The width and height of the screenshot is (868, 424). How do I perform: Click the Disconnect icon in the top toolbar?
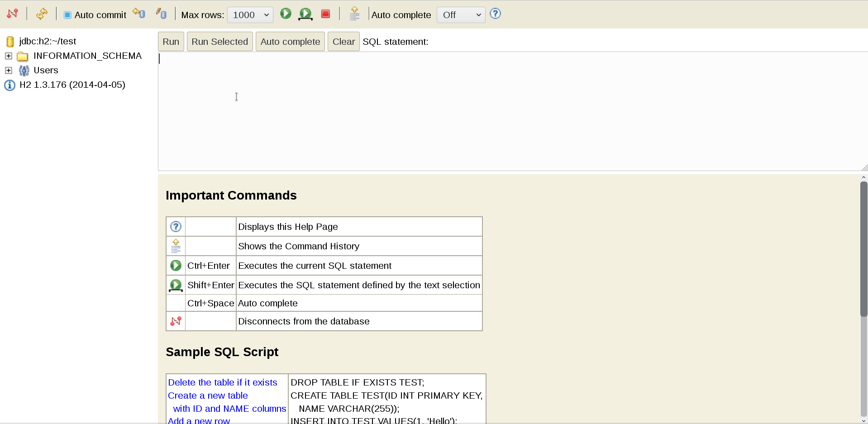(x=13, y=14)
